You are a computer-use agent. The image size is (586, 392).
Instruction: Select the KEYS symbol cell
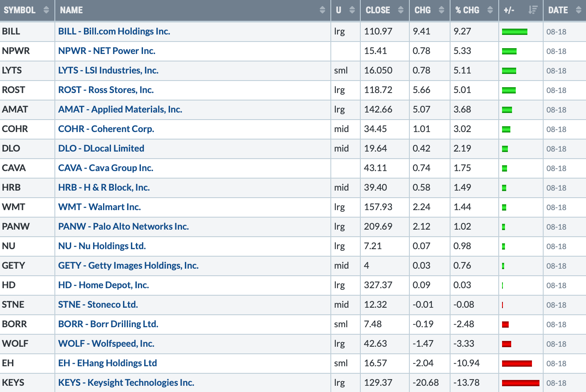(27, 382)
